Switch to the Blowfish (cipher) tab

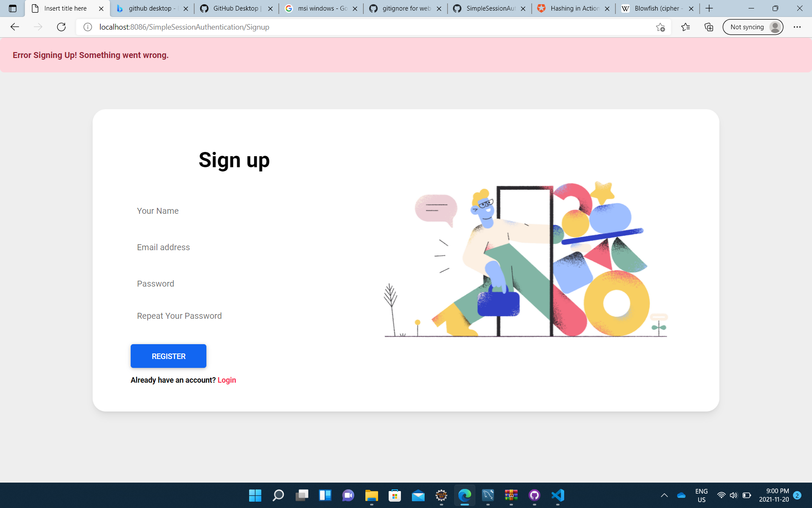click(657, 8)
